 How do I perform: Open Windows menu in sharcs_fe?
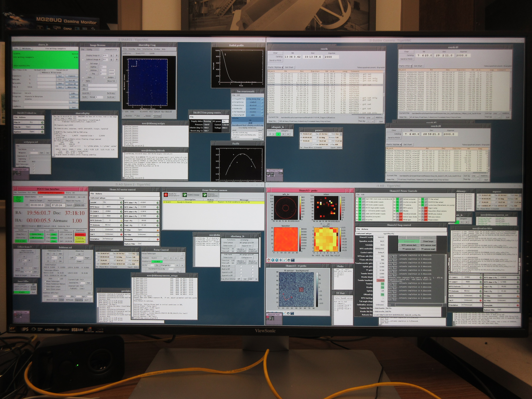click(x=26, y=49)
